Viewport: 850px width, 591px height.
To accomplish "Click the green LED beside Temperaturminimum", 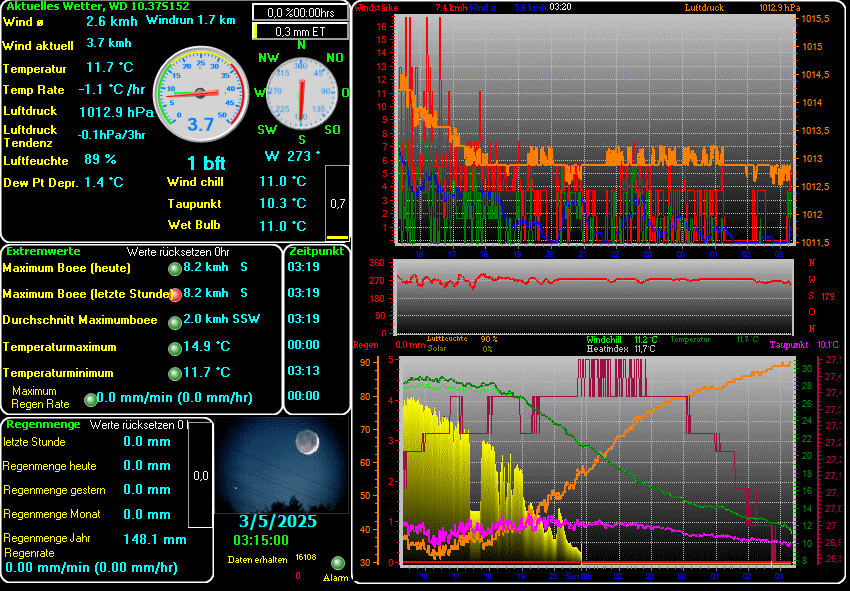I will pyautogui.click(x=175, y=374).
